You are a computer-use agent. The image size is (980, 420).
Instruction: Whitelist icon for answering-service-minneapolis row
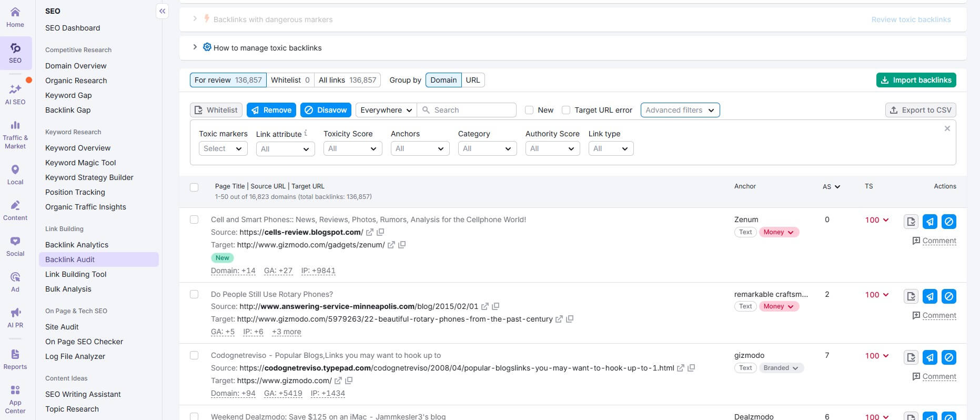[x=911, y=296]
